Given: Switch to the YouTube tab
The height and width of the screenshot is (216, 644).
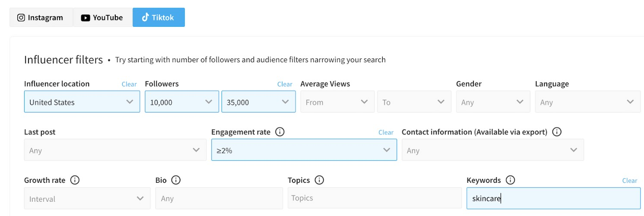Looking at the screenshot, I should (102, 18).
